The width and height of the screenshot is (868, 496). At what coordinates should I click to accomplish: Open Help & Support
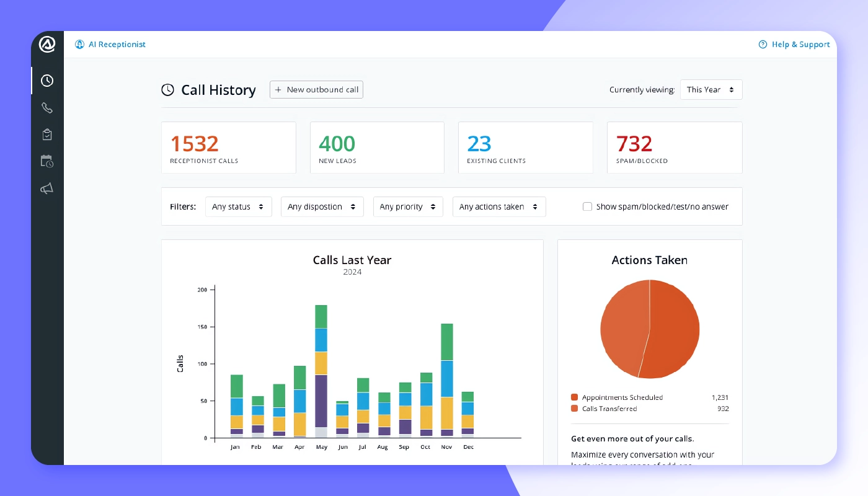tap(800, 44)
